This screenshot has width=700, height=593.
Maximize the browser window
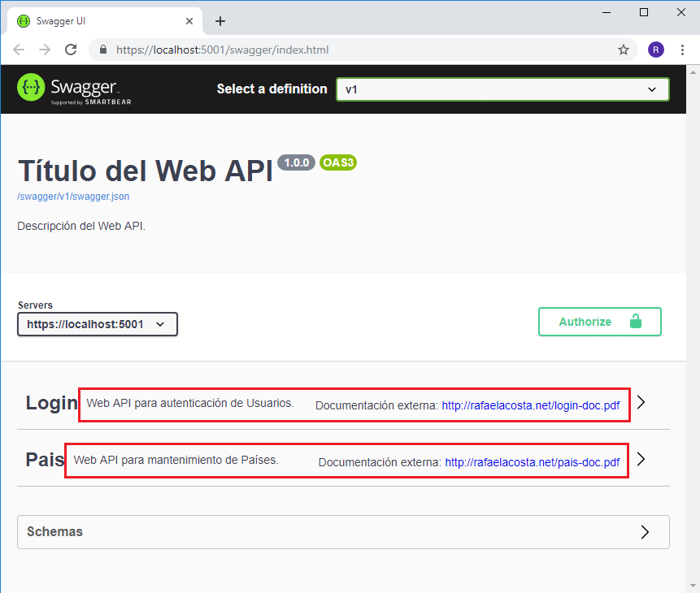[644, 12]
